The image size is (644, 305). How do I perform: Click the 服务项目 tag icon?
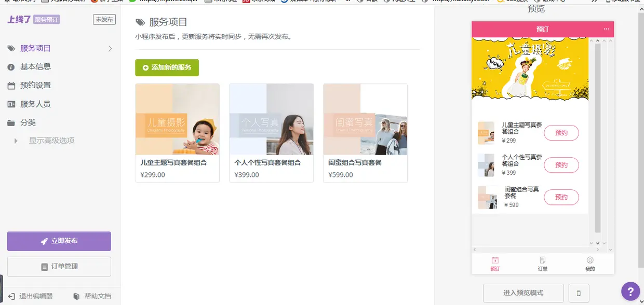coord(11,48)
